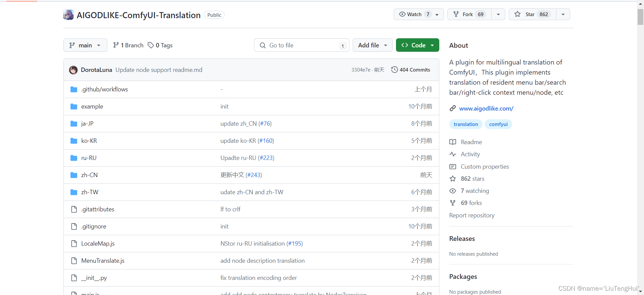Expand the Add file dropdown

click(x=373, y=45)
